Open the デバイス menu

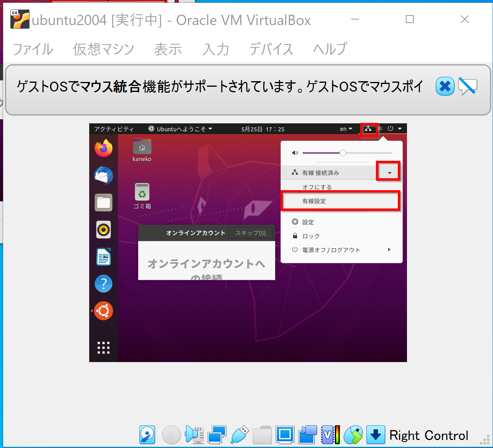271,49
